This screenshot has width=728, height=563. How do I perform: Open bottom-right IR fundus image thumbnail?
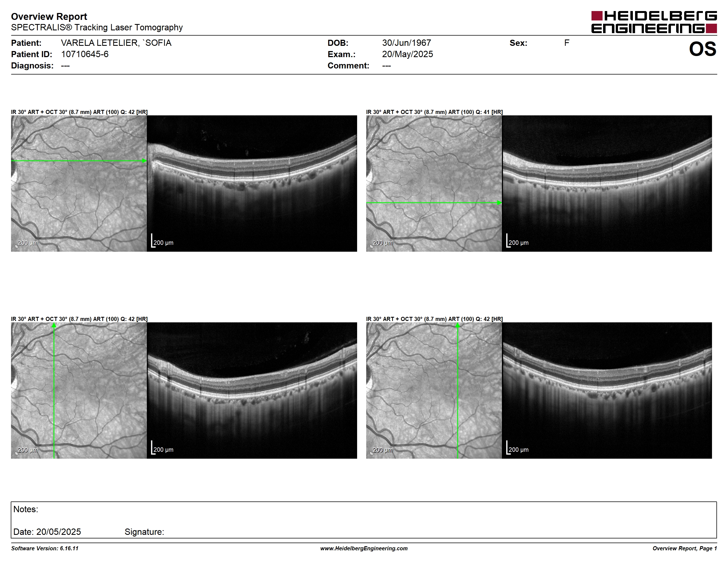[434, 390]
